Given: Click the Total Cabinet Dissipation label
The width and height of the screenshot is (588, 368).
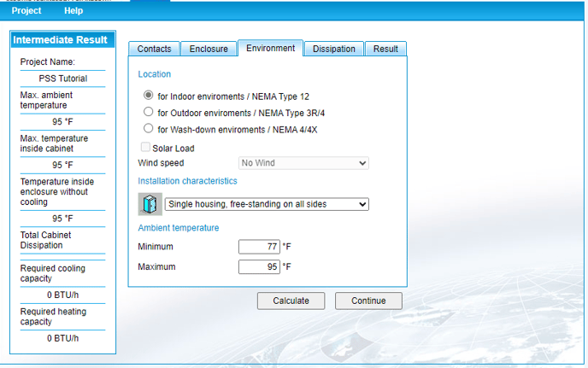Looking at the screenshot, I should 46,240.
